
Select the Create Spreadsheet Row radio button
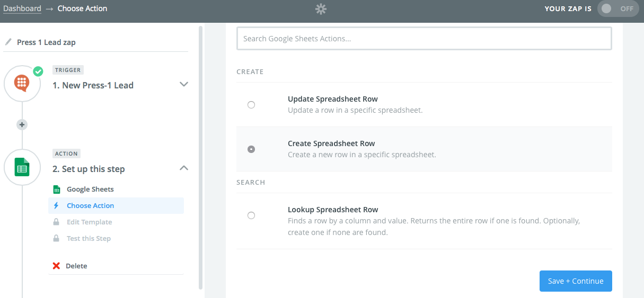[x=251, y=149]
